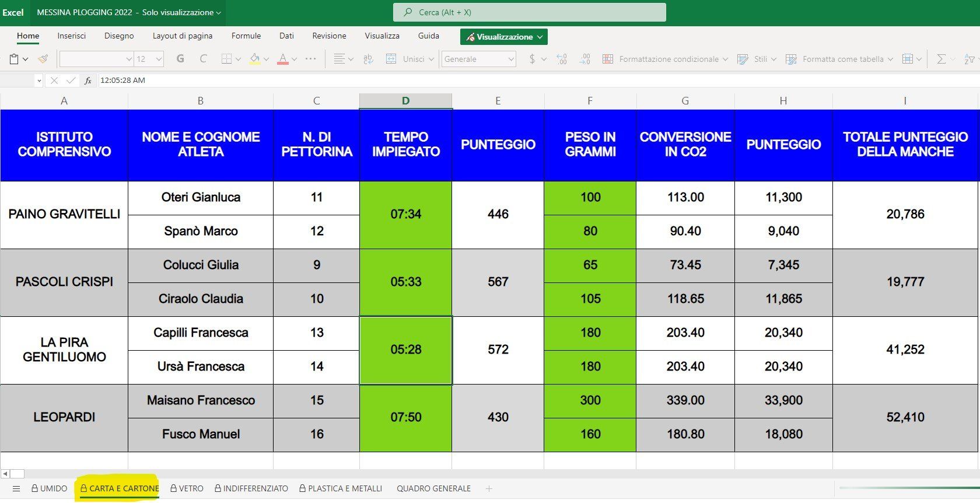Apply italic with the C icon
The width and height of the screenshot is (980, 503).
[x=203, y=59]
